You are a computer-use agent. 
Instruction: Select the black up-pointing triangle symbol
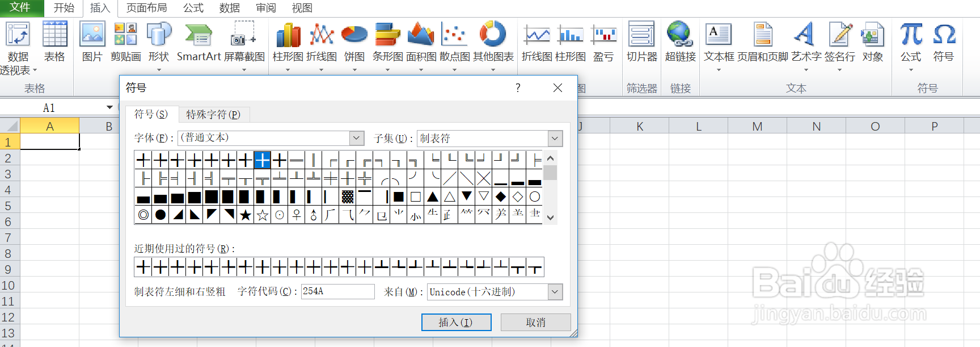432,197
